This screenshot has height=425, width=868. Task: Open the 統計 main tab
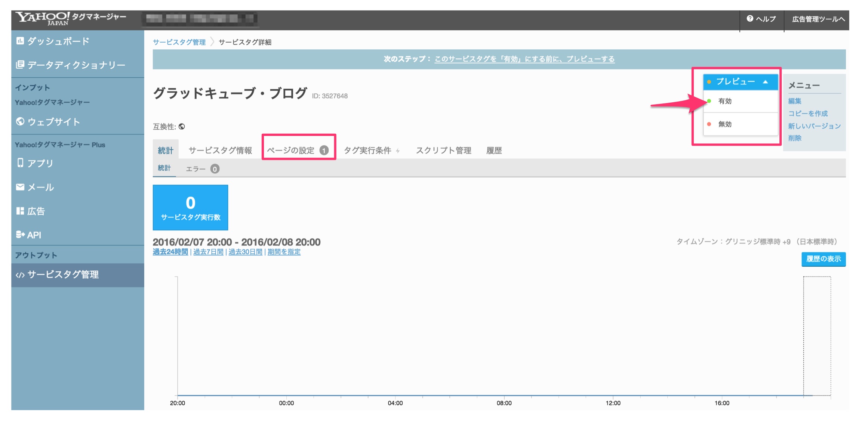[165, 150]
